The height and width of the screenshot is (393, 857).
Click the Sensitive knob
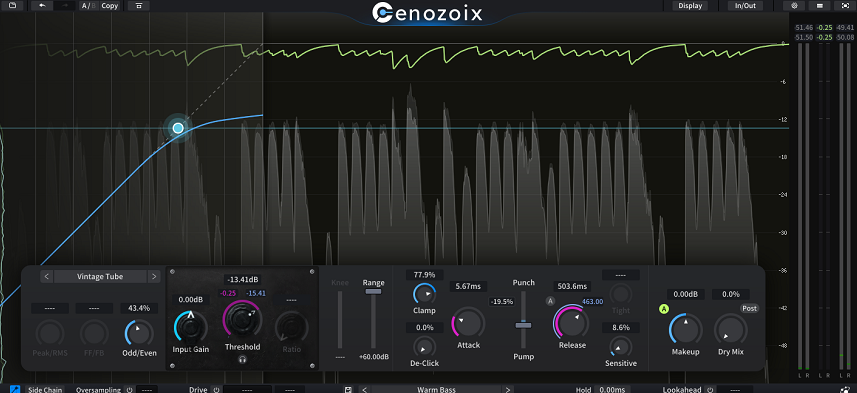point(620,347)
